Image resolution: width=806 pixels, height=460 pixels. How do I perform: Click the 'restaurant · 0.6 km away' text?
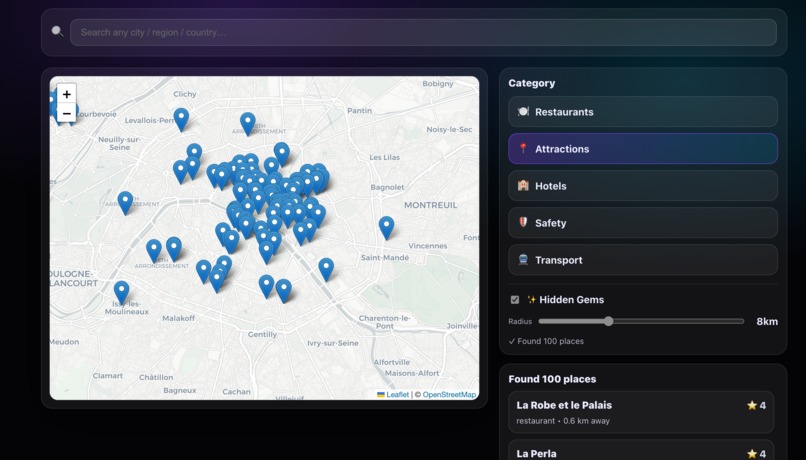pos(563,421)
